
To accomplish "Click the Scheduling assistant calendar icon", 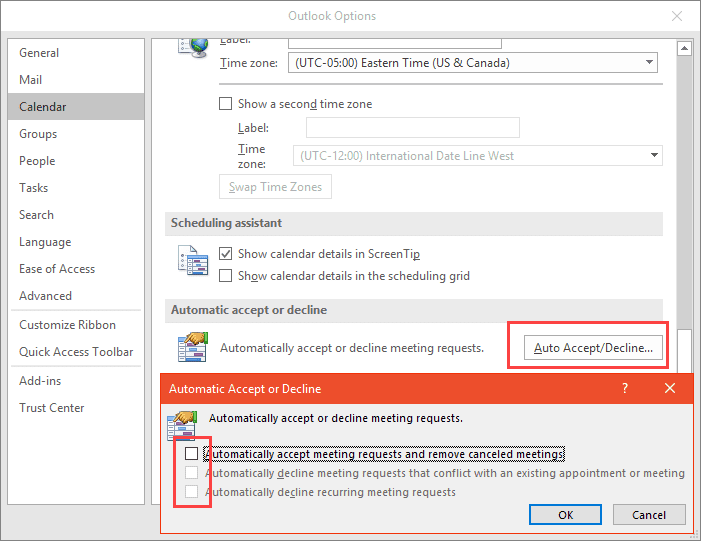I will pos(191,264).
